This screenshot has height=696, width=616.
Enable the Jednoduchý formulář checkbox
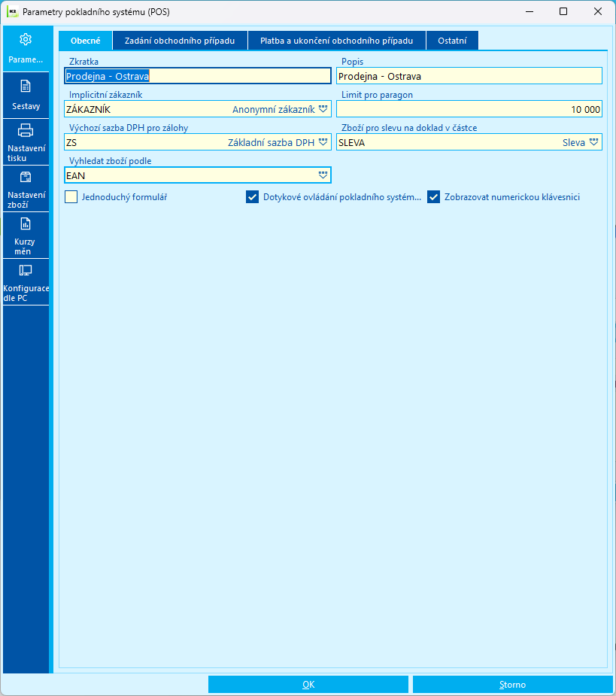71,196
